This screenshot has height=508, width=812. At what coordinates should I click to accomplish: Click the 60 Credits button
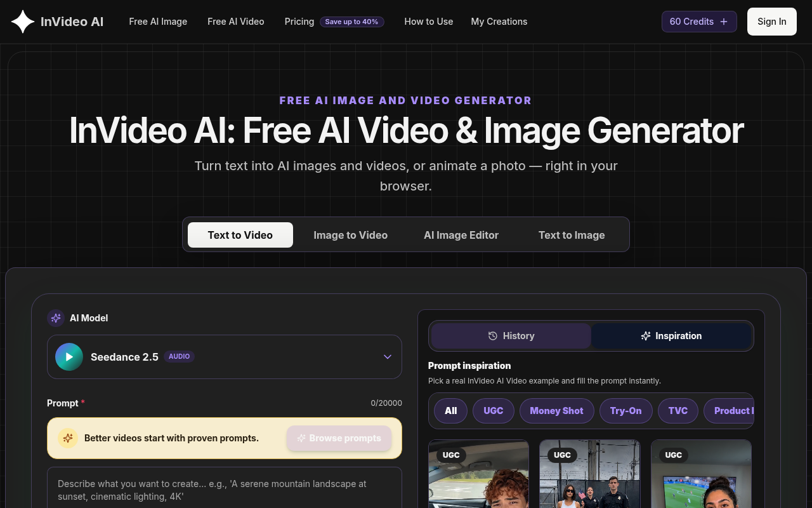pos(699,22)
